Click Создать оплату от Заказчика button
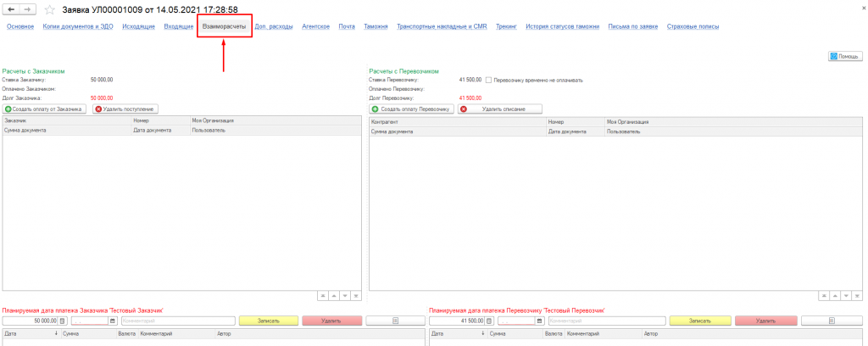The width and height of the screenshot is (868, 346). coord(44,109)
